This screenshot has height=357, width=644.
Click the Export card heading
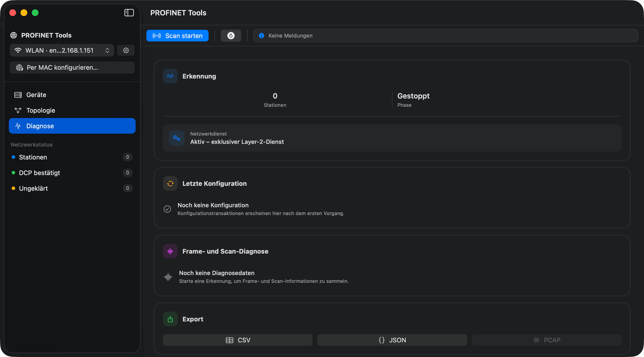coord(193,319)
